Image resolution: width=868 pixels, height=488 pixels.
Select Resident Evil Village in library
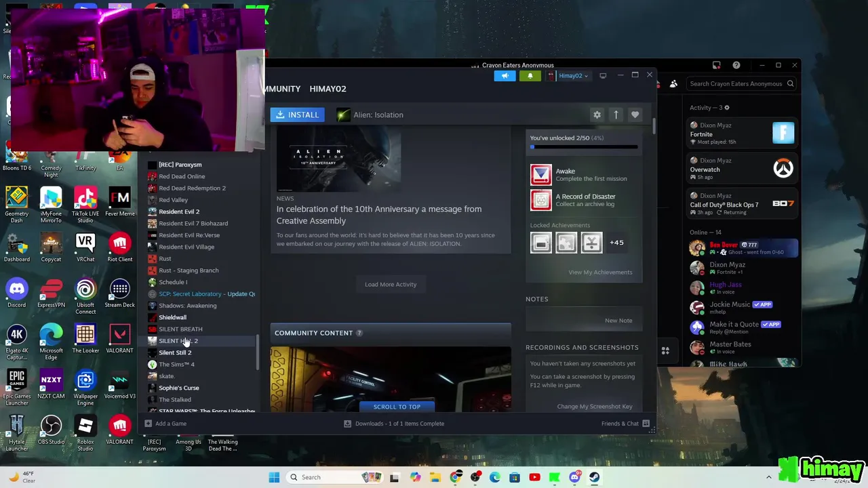tap(186, 247)
